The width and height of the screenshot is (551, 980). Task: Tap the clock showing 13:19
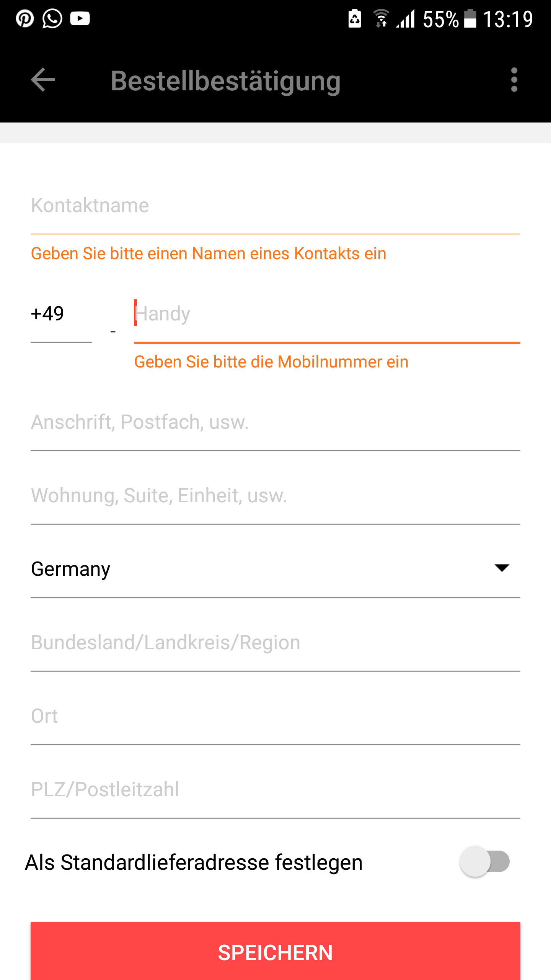[x=507, y=18]
